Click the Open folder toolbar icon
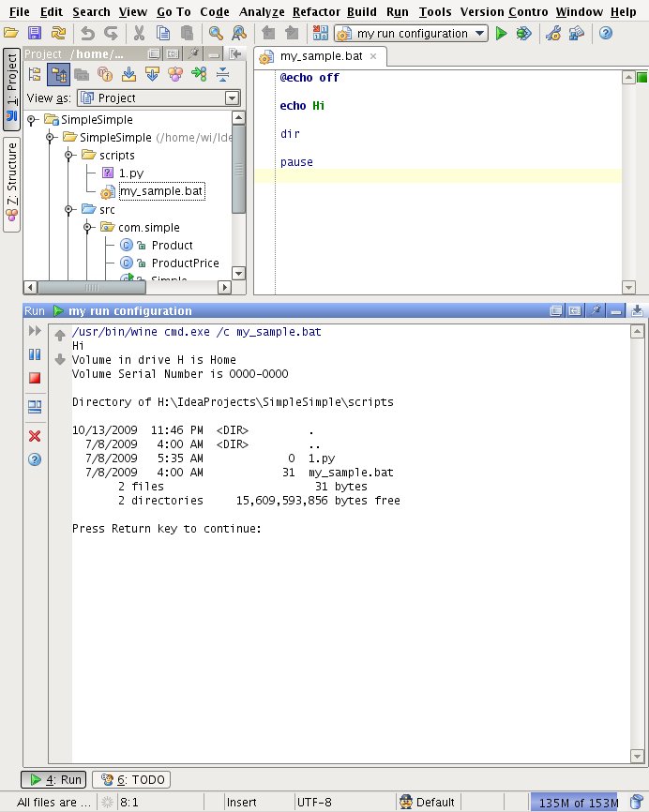Image resolution: width=649 pixels, height=812 pixels. click(11, 34)
